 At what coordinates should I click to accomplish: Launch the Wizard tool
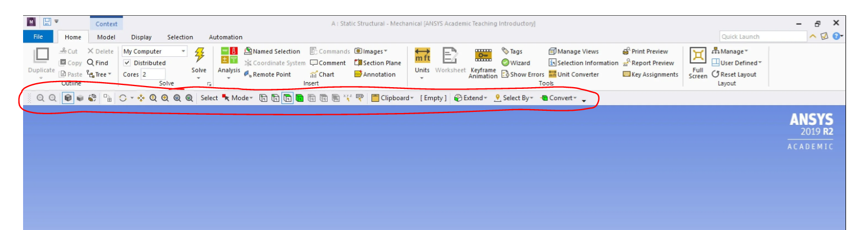[516, 63]
